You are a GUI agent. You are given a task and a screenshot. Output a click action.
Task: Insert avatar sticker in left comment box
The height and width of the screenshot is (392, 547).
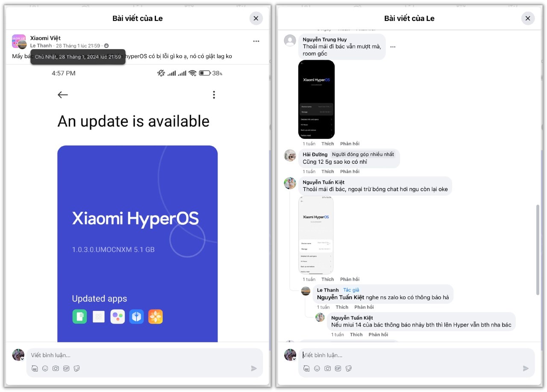[x=35, y=368]
